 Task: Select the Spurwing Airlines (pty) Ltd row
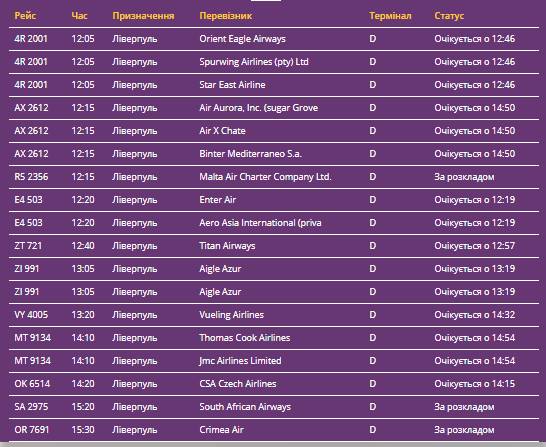click(x=274, y=62)
